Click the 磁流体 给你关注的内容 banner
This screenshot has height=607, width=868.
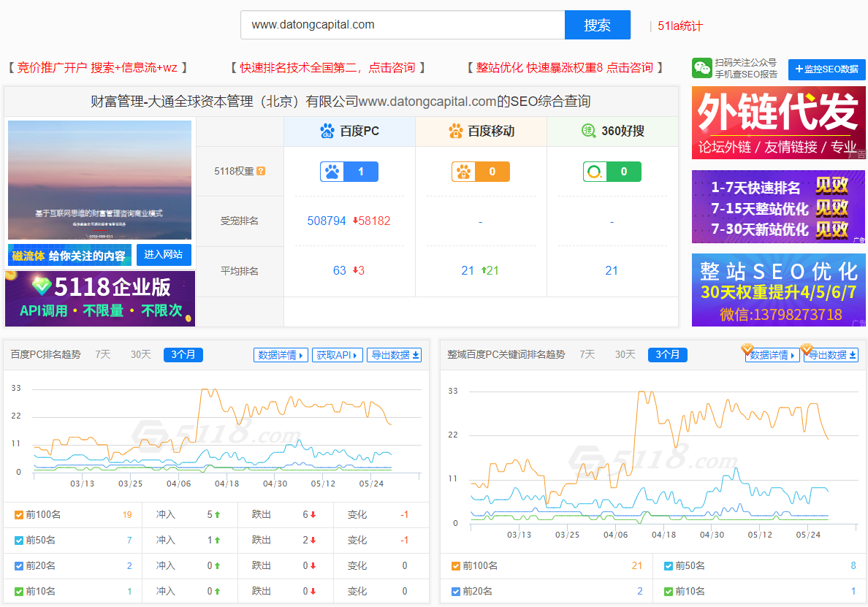coord(69,255)
